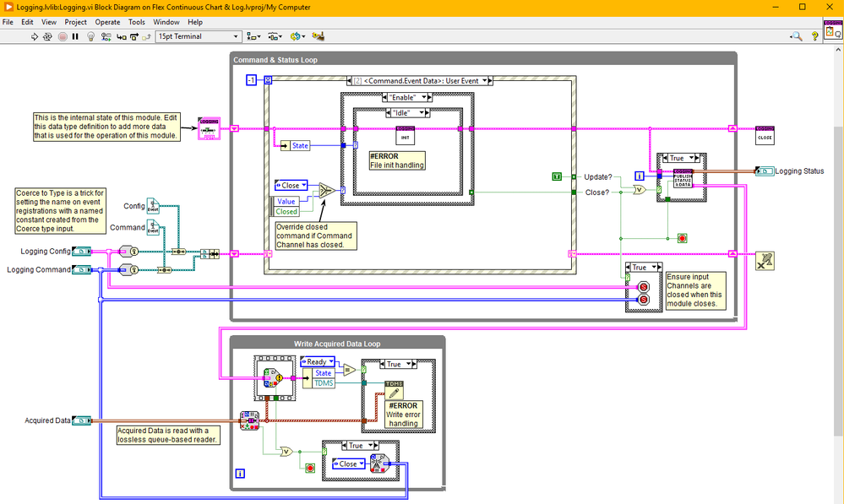Open the Operate menu
This screenshot has width=844, height=504.
[107, 22]
